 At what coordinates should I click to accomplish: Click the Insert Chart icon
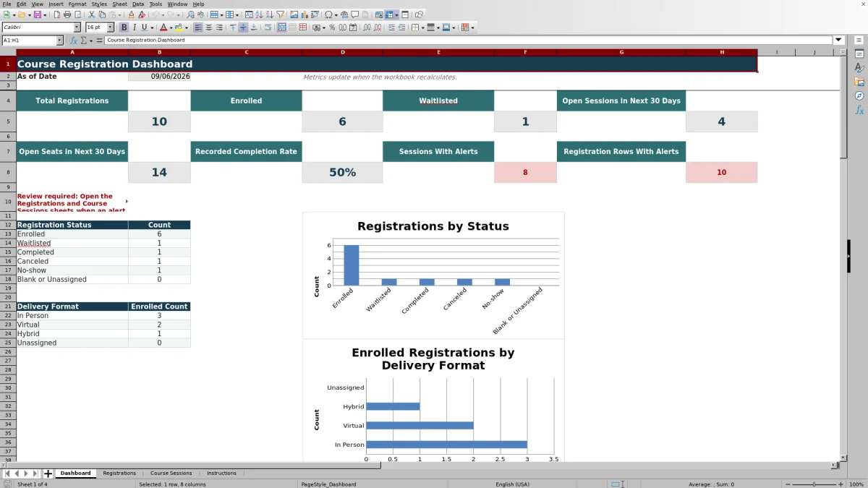click(x=304, y=14)
